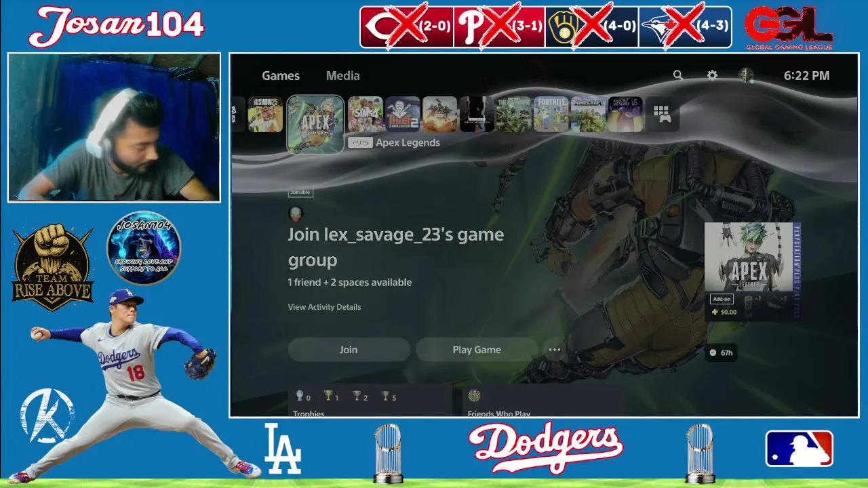The width and height of the screenshot is (868, 488).
Task: Click the "Apex Legends" title beside PS5 badge
Action: tap(408, 142)
